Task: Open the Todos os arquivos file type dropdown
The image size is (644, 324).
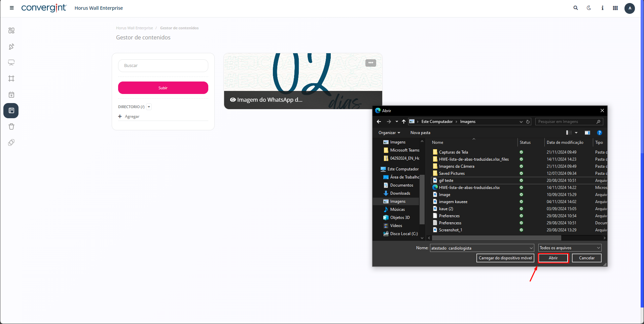Action: pos(570,248)
